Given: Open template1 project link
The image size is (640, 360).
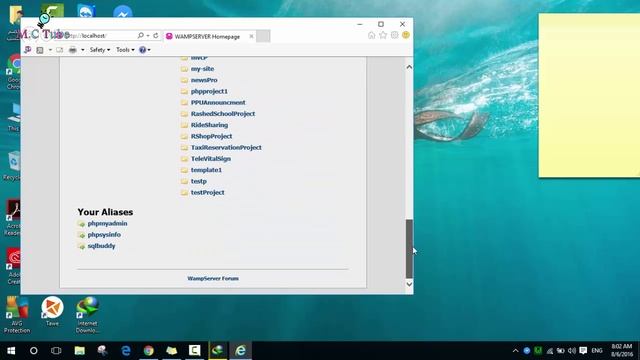Looking at the screenshot, I should coord(206,170).
